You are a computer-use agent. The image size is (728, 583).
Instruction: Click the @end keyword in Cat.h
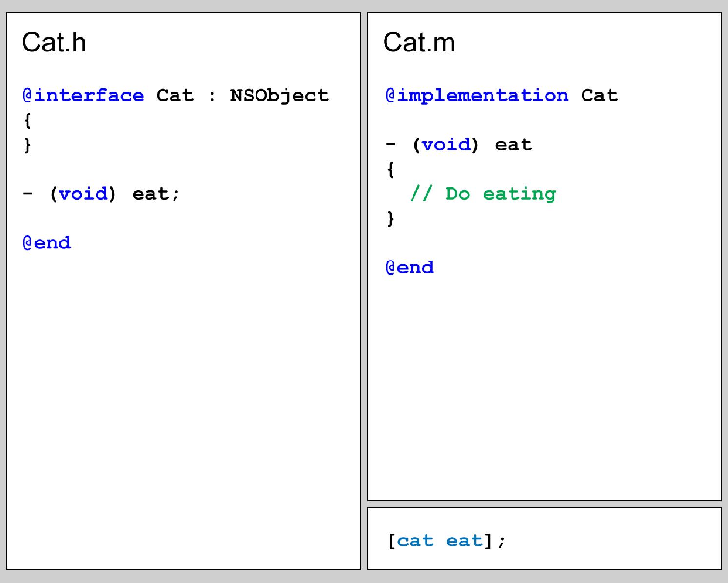47,242
